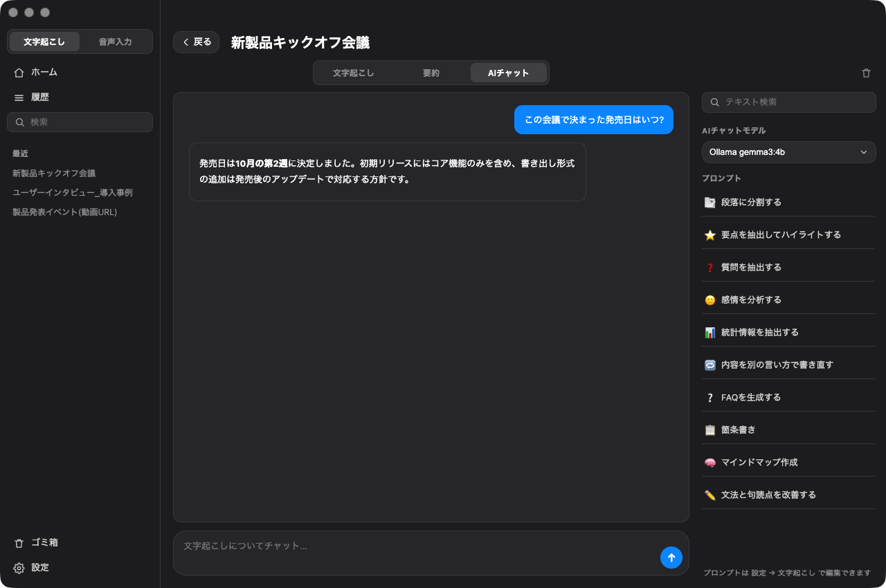
Task: Click the home icon in sidebar
Action: tap(19, 73)
